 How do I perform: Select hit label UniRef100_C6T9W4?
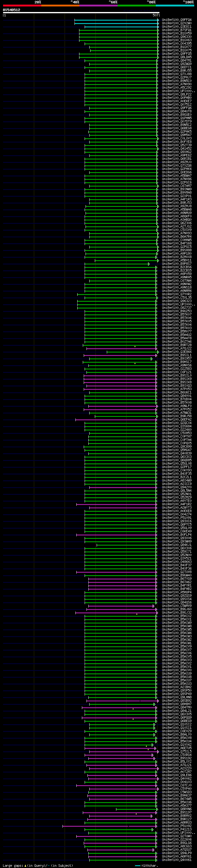point(177,280)
